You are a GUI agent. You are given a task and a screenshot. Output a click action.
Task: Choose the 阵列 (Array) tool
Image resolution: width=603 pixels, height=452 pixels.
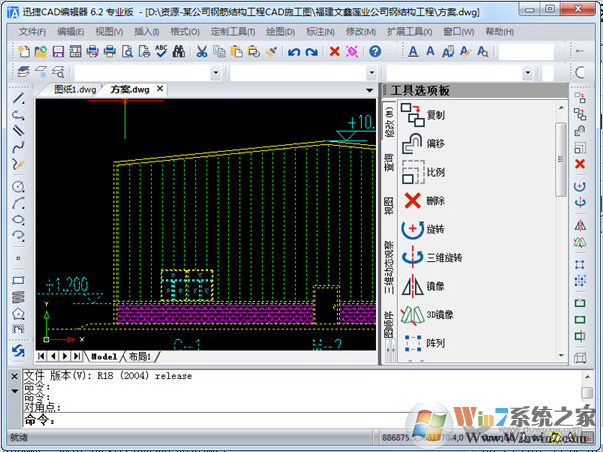pyautogui.click(x=422, y=342)
